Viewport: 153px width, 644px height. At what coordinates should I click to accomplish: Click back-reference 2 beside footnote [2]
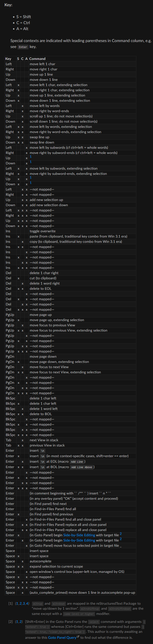click(x=20, y=622)
